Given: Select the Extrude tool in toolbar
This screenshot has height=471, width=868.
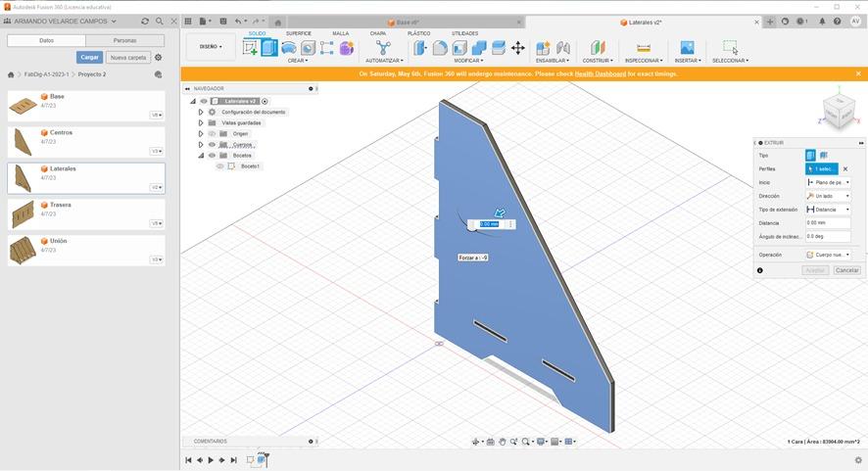Looking at the screenshot, I should point(269,48).
